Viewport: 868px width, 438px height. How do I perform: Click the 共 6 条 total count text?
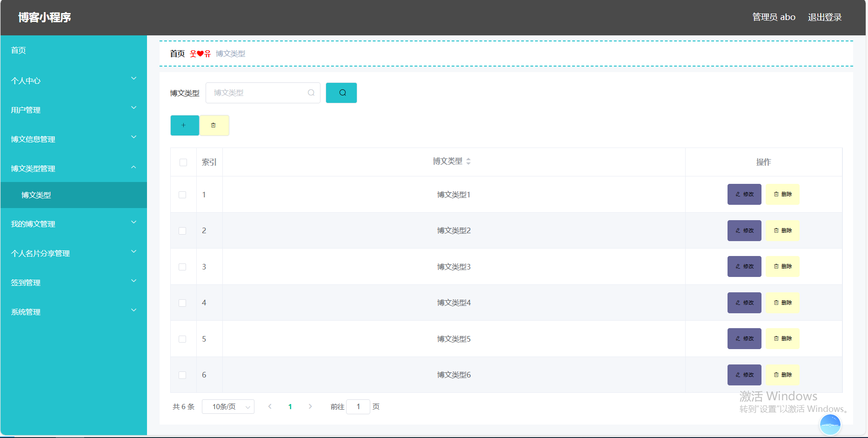pyautogui.click(x=183, y=406)
